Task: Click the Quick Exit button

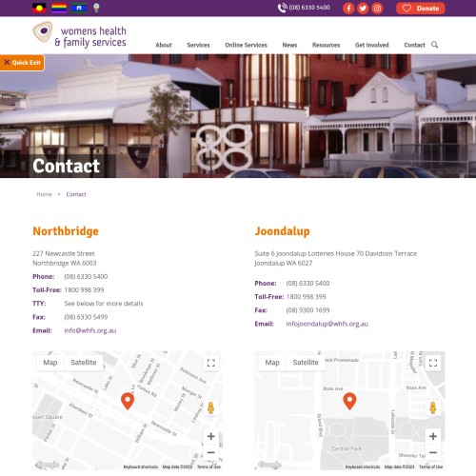Action: pos(22,63)
